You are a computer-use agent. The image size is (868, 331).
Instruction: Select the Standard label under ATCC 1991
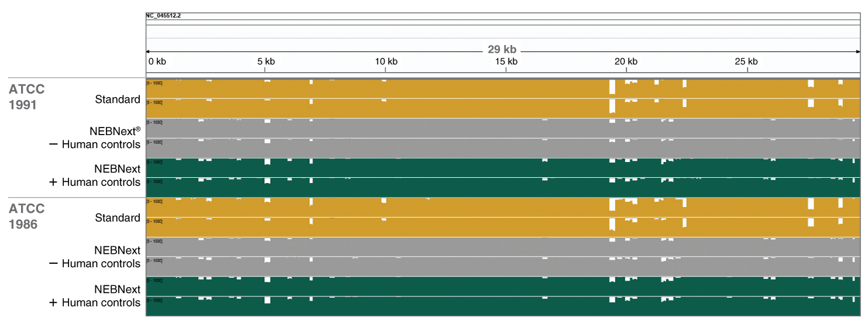[x=118, y=99]
